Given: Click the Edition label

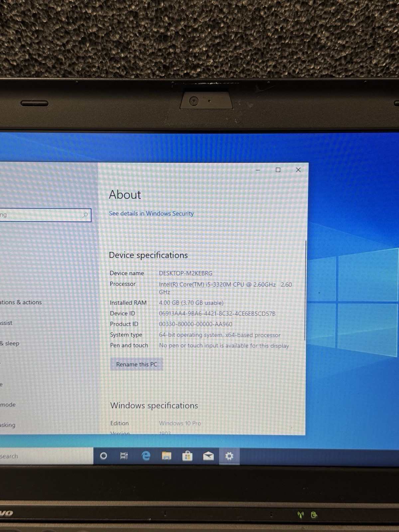Looking at the screenshot, I should (119, 423).
